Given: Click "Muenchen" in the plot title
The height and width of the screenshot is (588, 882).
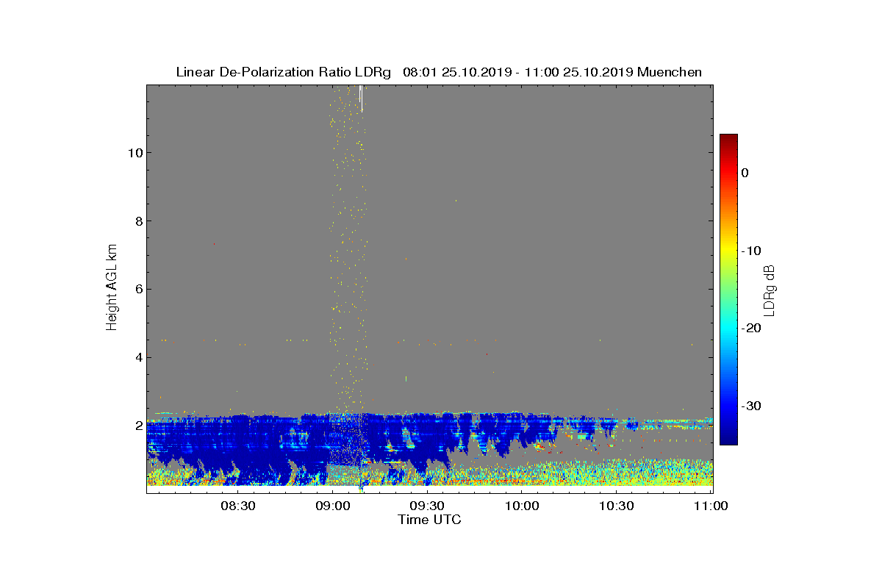Looking at the screenshot, I should pyautogui.click(x=670, y=72).
